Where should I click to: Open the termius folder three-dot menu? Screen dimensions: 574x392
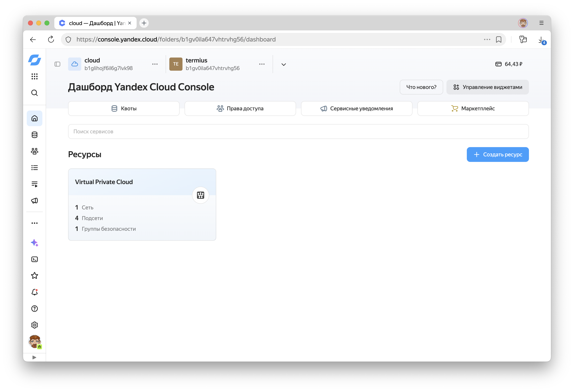(x=262, y=64)
